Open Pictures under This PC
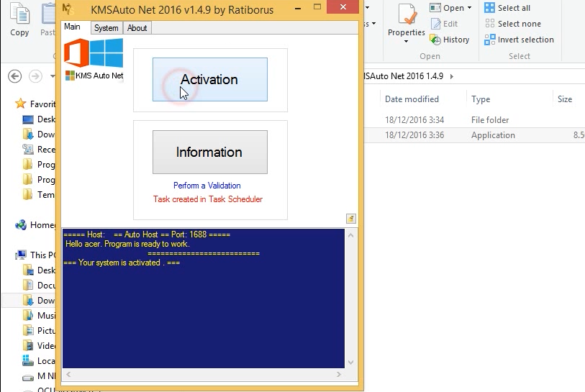Image resolution: width=585 pixels, height=392 pixels. (39, 331)
